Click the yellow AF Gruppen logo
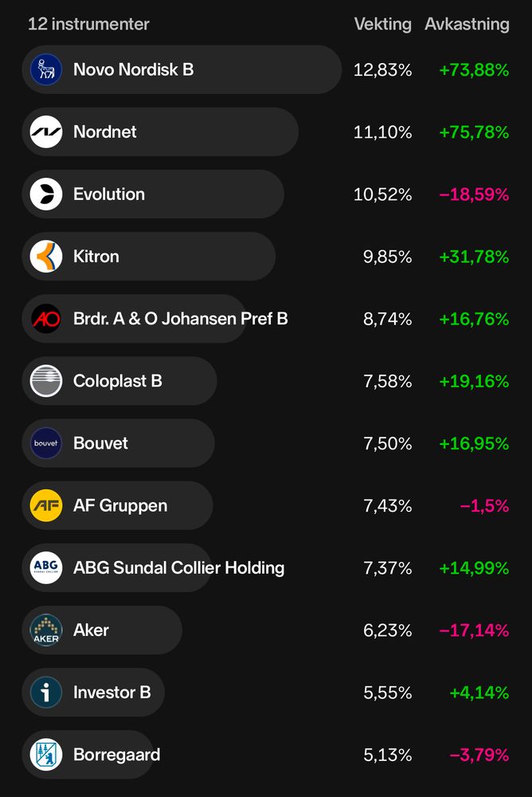Screen dimensions: 532x797 point(45,505)
